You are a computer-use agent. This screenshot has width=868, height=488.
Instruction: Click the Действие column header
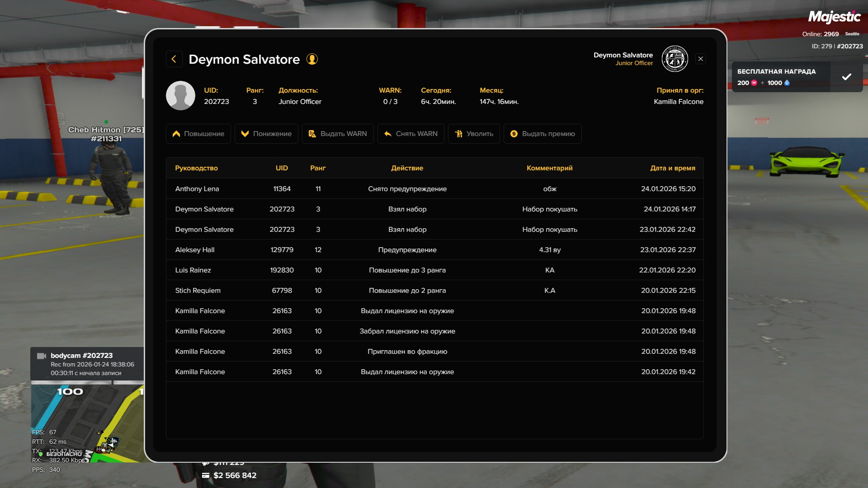[407, 168]
